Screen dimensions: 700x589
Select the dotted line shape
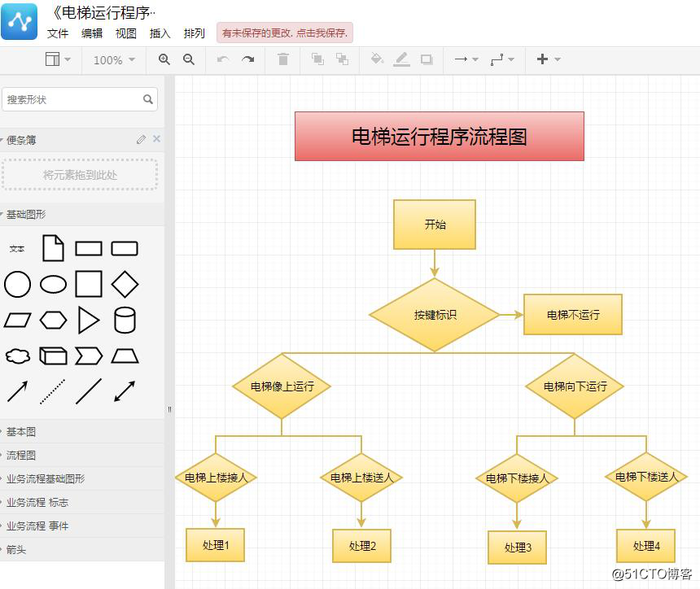click(53, 392)
